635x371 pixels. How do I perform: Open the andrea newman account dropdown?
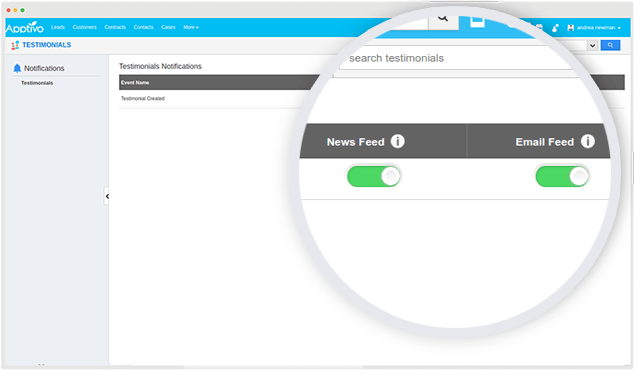599,28
